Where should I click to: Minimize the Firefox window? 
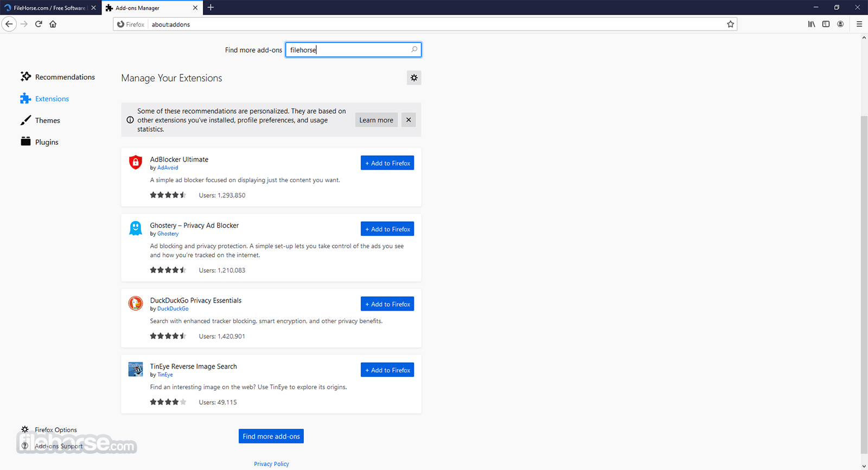click(x=815, y=7)
